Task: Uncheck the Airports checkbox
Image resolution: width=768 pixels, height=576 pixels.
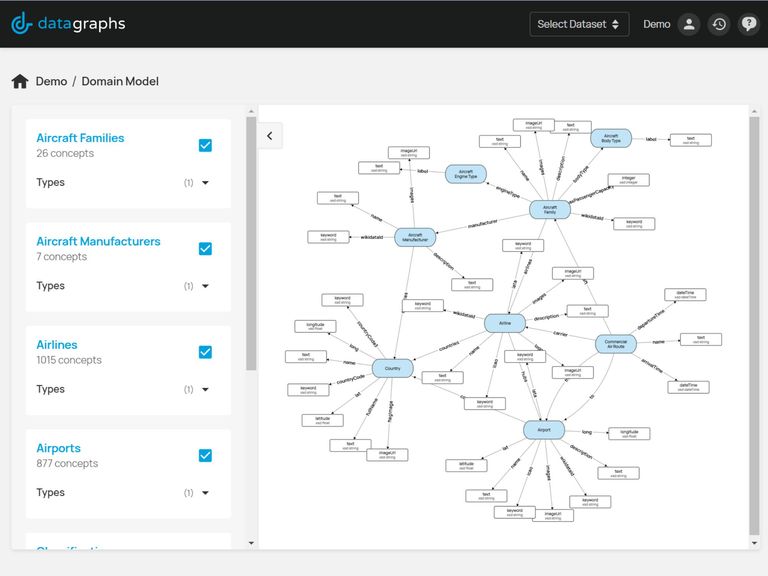Action: point(205,455)
